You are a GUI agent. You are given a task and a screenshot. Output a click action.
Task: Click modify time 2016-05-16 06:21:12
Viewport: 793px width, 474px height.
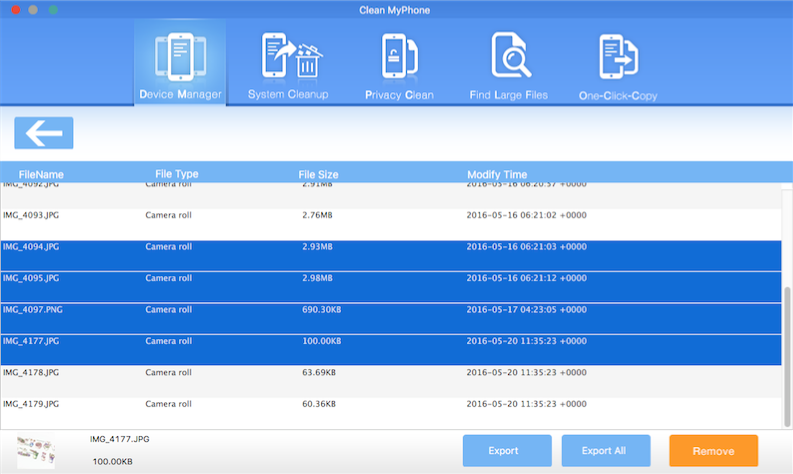point(526,278)
